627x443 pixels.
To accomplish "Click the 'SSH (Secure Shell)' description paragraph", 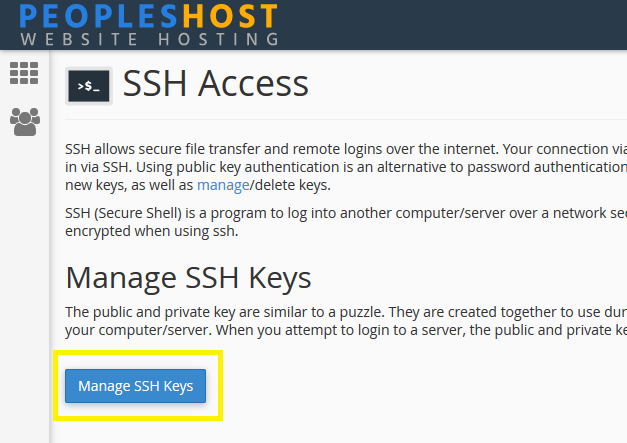I will tap(346, 222).
